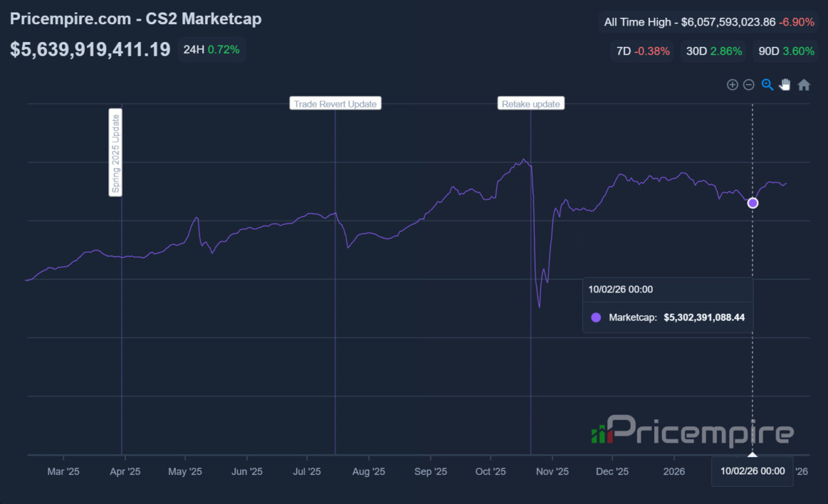Viewport: 828px width, 504px height.
Task: Select the 24H change badge
Action: pos(212,50)
